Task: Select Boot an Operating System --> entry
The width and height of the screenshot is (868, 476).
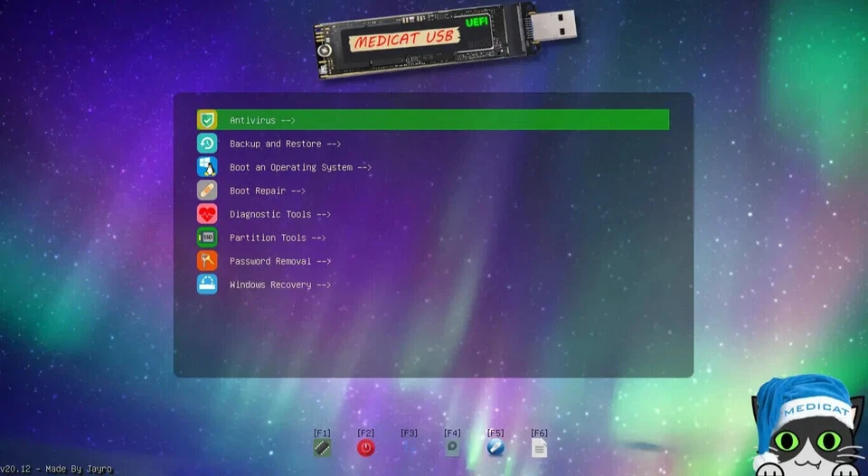Action: 300,167
